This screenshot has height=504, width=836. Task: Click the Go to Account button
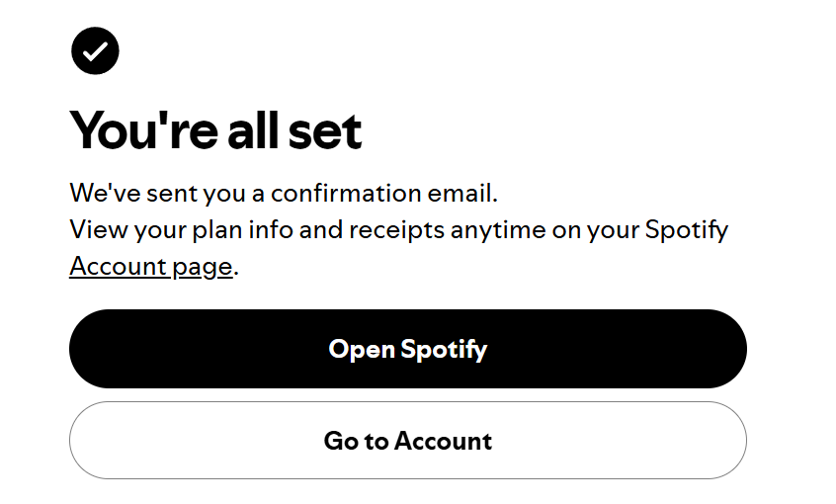point(407,440)
